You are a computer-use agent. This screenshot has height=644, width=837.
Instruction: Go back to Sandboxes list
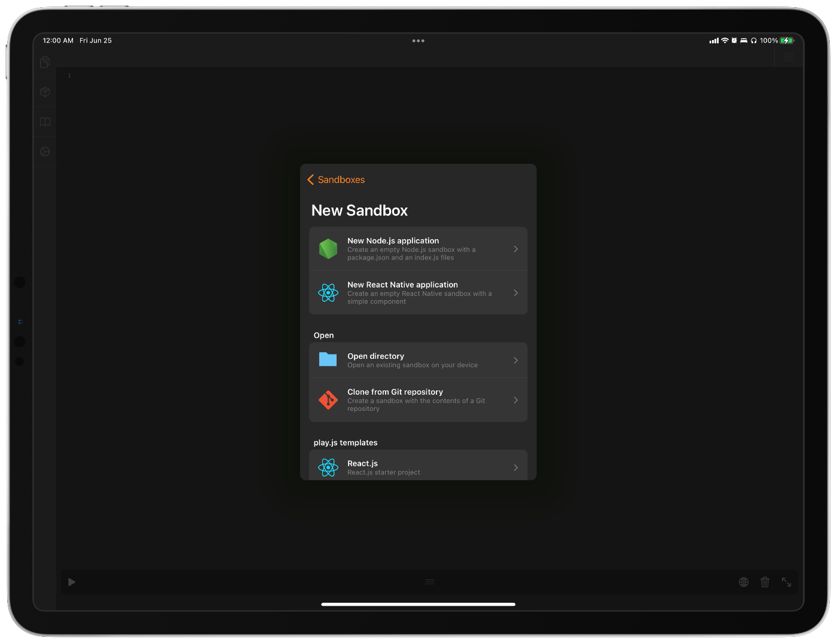pyautogui.click(x=336, y=180)
